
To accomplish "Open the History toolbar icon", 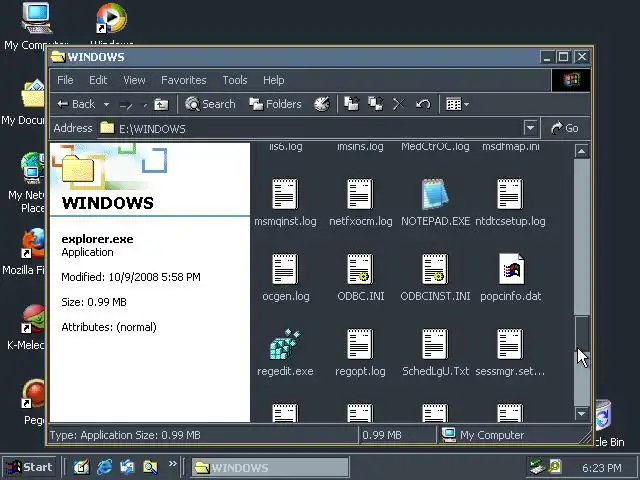I will [x=322, y=104].
